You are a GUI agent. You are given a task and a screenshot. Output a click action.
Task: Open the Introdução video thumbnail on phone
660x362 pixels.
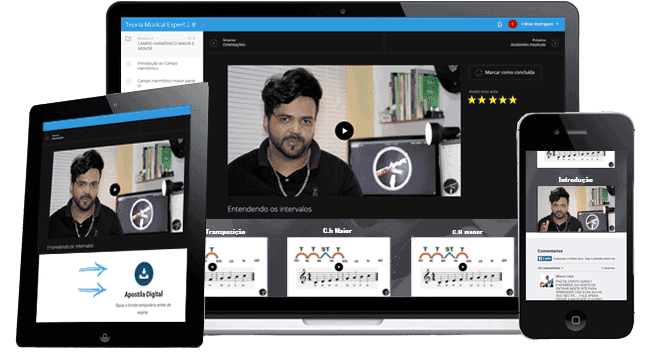(576, 209)
